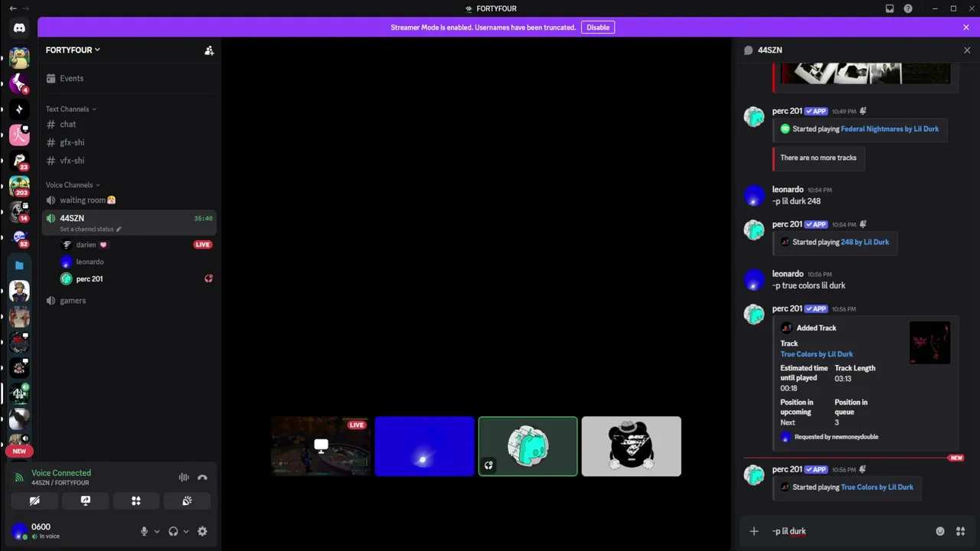Open the vfx-shi channel
This screenshot has width=980, height=551.
(x=129, y=161)
